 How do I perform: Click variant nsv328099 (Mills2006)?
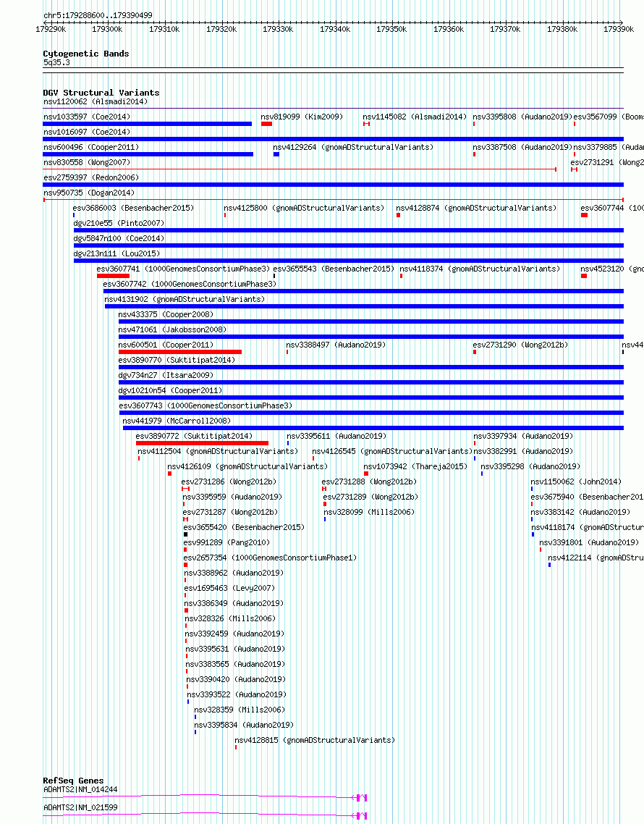369,513
